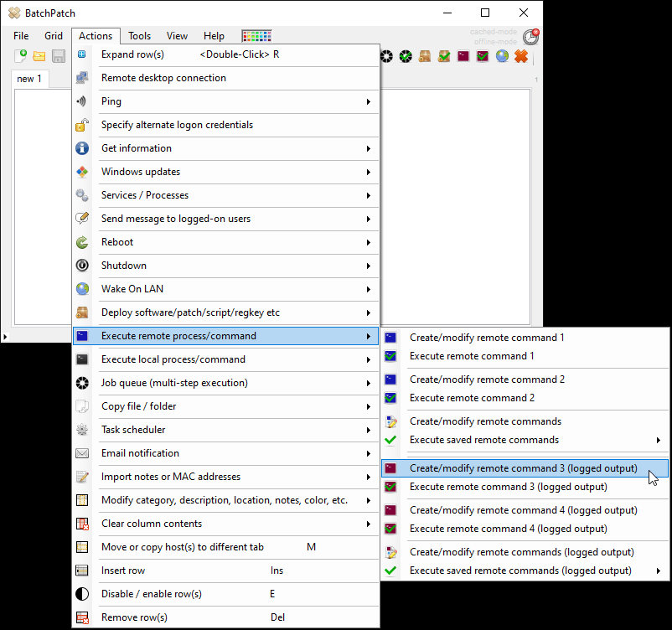Click the open folder toolbar icon
Screen dimensions: 672x630
point(39,56)
